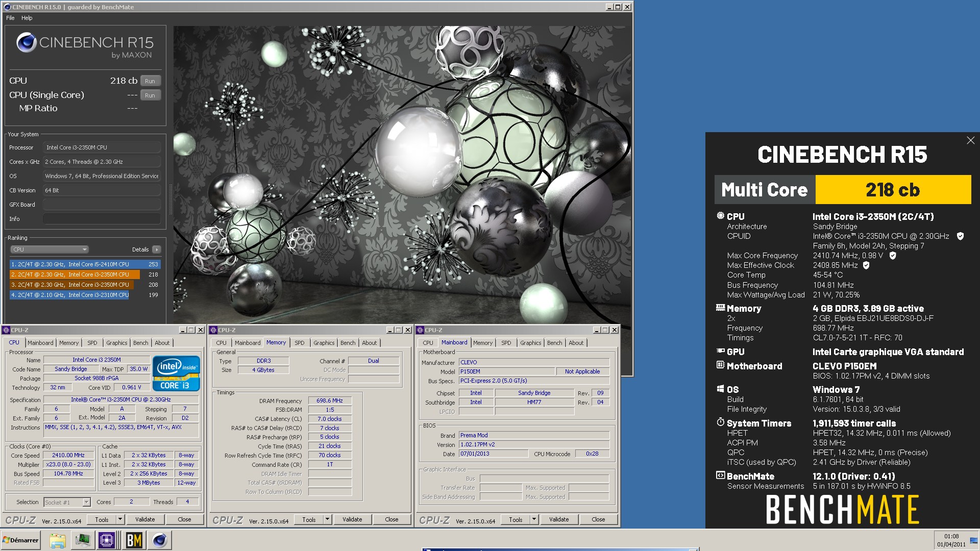
Task: Click title bar icon of the left CPU-Z window
Action: 7,330
